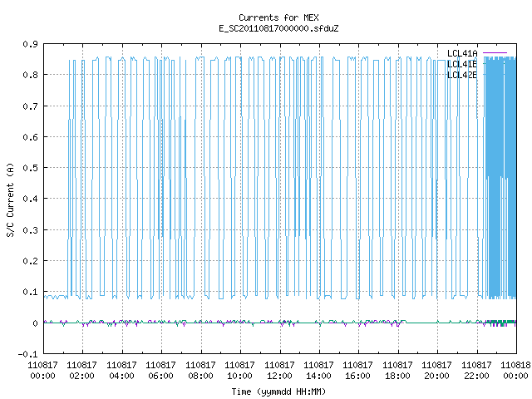Click the y-axis tick value 0.7
This screenshot has width=532, height=399.
(30, 106)
